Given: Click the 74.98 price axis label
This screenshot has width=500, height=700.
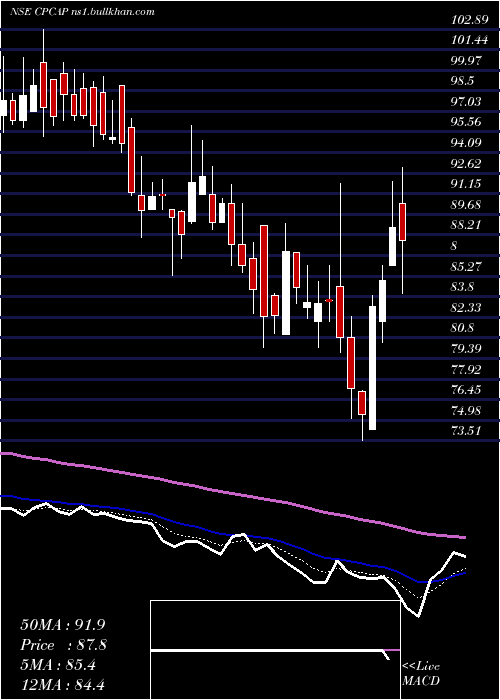Looking at the screenshot, I should point(466,411).
